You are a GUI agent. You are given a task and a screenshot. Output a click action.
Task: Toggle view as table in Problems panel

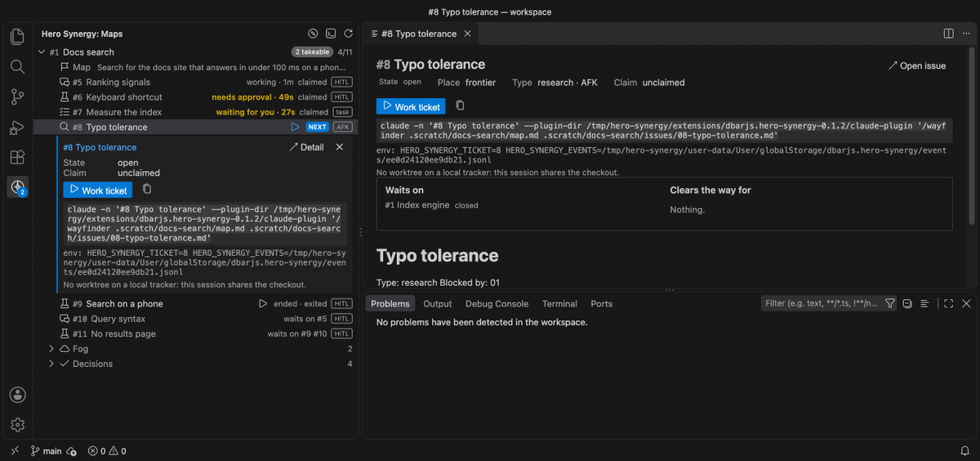tap(924, 303)
